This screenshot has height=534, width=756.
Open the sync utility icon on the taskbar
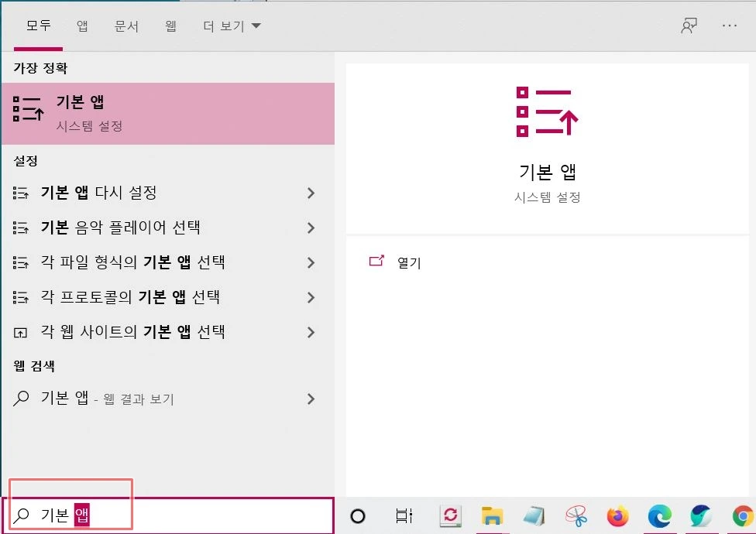(449, 516)
